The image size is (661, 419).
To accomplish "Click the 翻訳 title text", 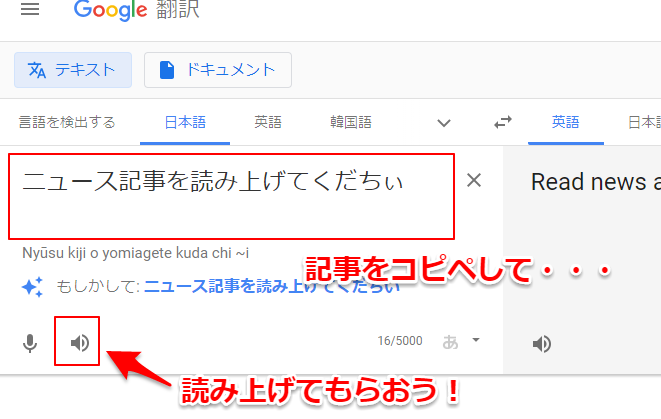I will coord(177,9).
